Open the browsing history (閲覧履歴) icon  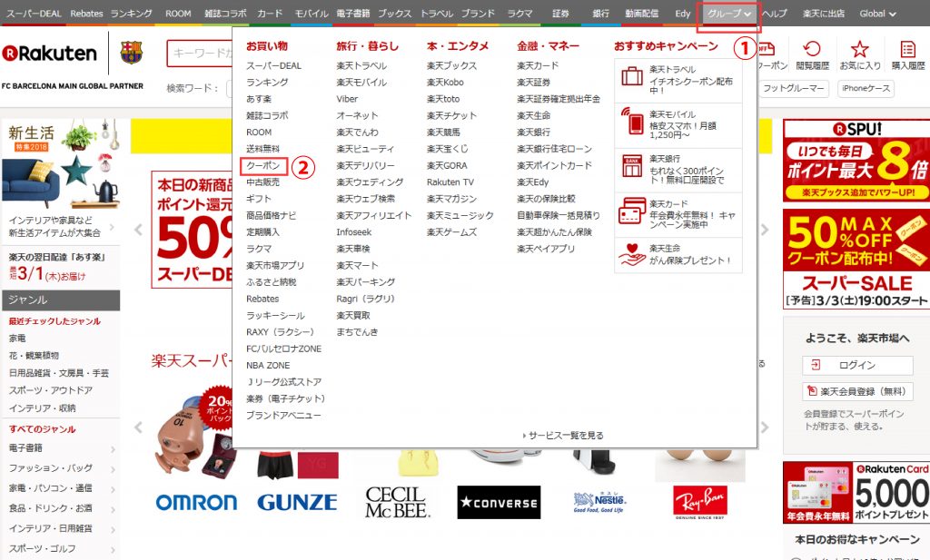[813, 48]
